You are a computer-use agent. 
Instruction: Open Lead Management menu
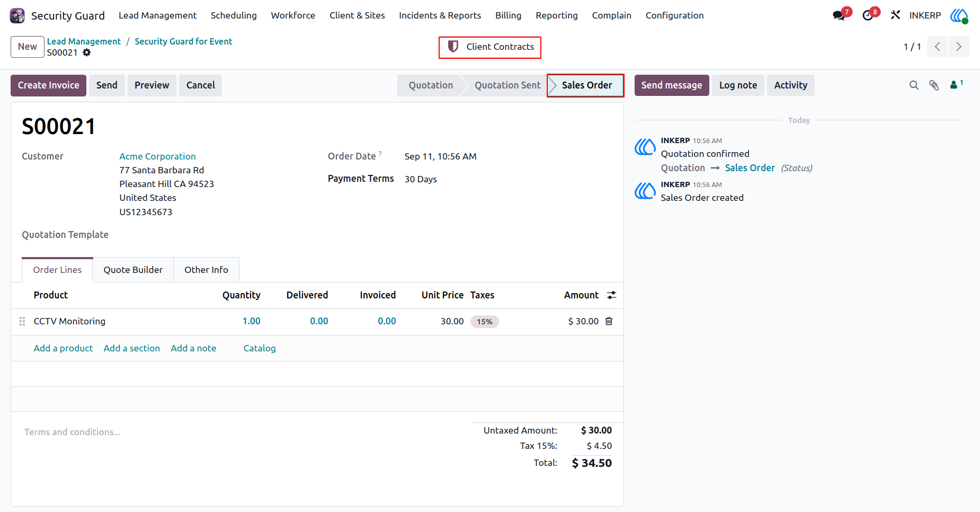tap(157, 15)
